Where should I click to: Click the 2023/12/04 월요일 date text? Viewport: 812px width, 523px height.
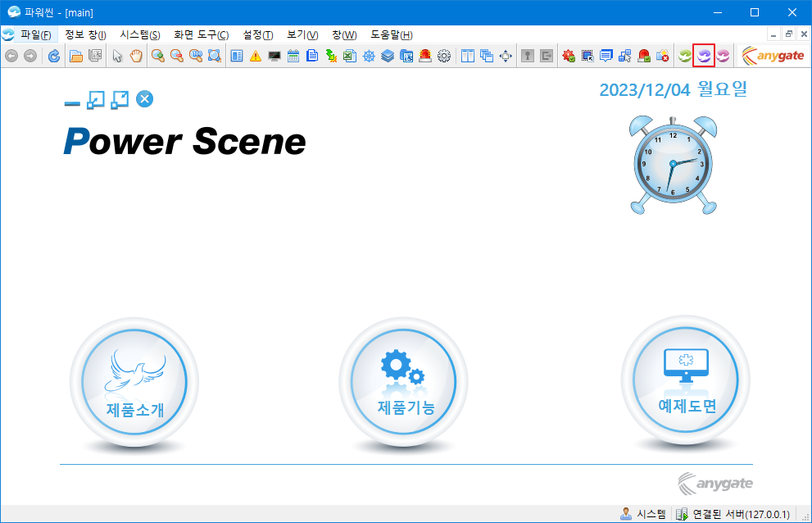click(674, 89)
